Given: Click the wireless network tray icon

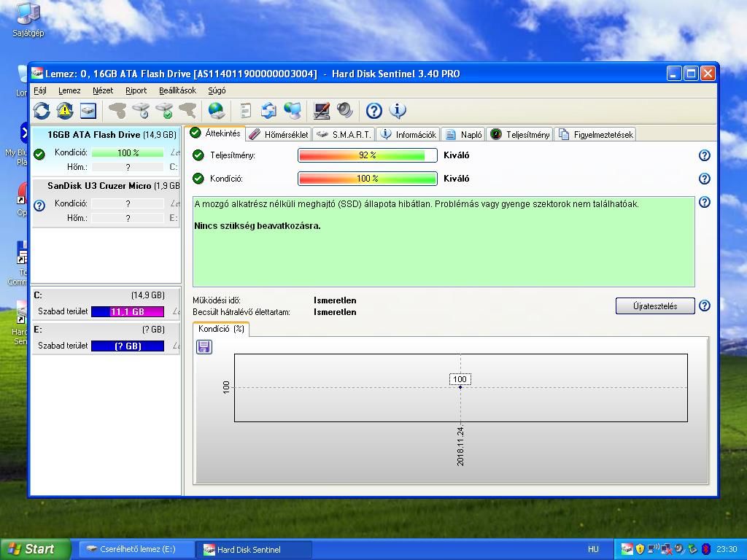Looking at the screenshot, I should [654, 549].
